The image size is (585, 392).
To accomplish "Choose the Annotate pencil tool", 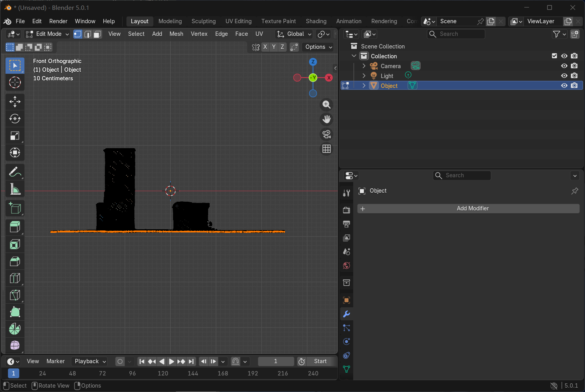I will tap(15, 172).
